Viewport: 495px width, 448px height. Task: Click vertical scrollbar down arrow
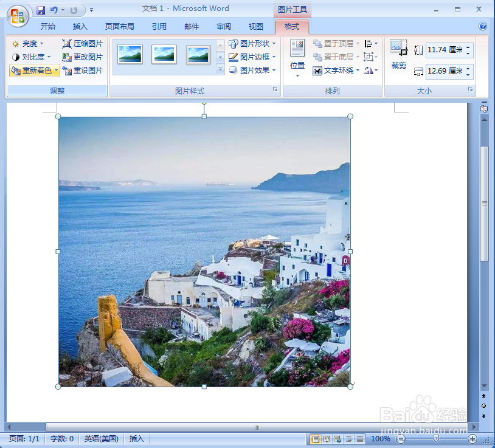pos(484,386)
